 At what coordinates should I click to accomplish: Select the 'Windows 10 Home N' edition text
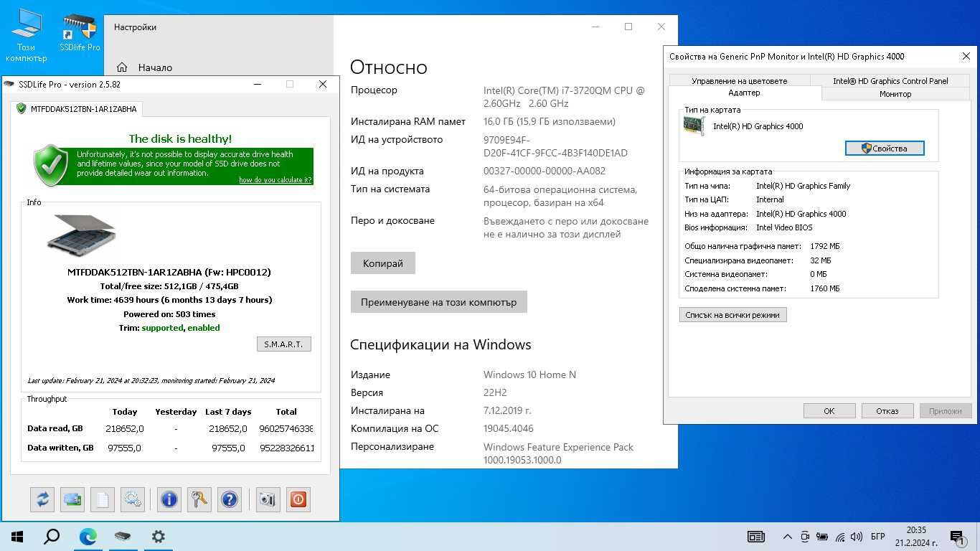tap(529, 375)
